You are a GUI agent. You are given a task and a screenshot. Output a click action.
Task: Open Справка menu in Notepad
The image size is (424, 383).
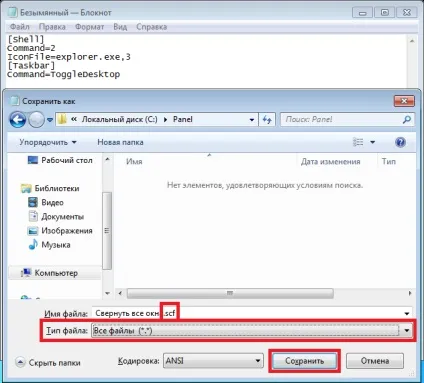tap(151, 27)
